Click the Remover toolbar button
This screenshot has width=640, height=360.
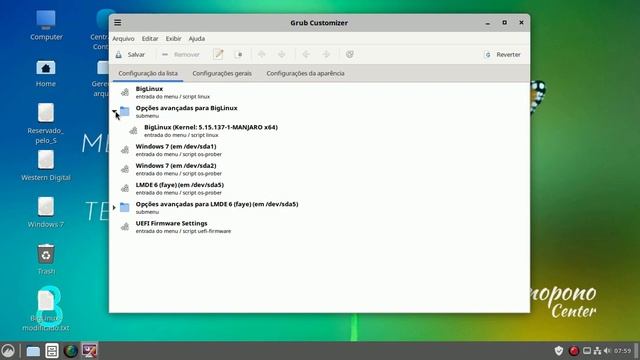(181, 54)
